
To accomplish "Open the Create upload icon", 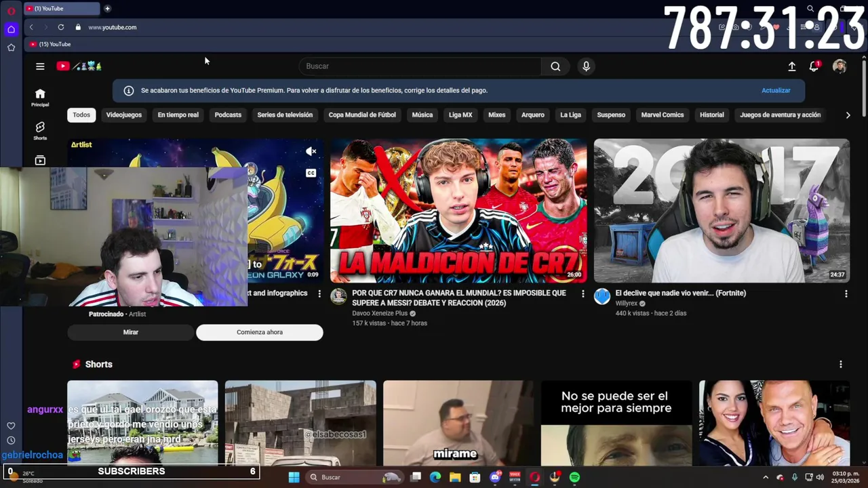I will tap(791, 66).
